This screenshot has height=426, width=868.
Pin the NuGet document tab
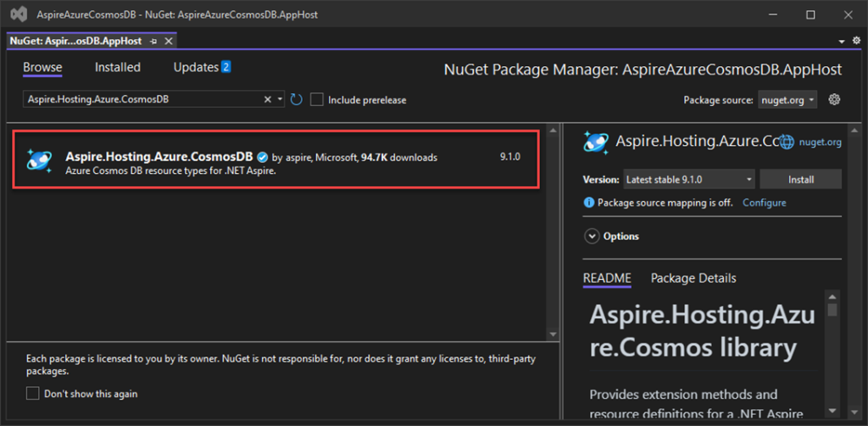coord(153,41)
